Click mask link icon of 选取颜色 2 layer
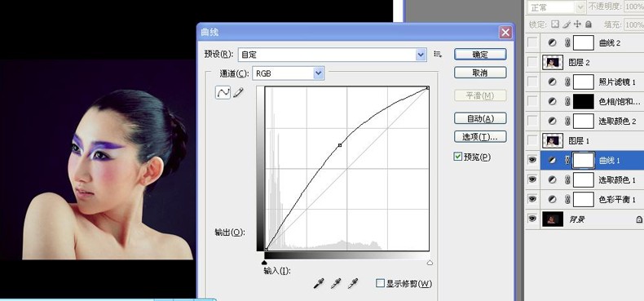 [567, 121]
